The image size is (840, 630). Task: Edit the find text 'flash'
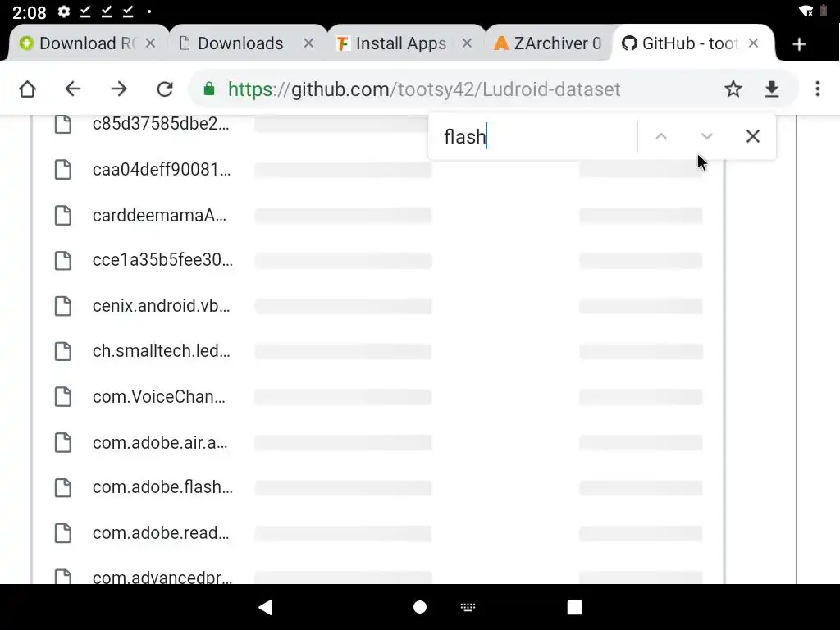click(x=536, y=137)
